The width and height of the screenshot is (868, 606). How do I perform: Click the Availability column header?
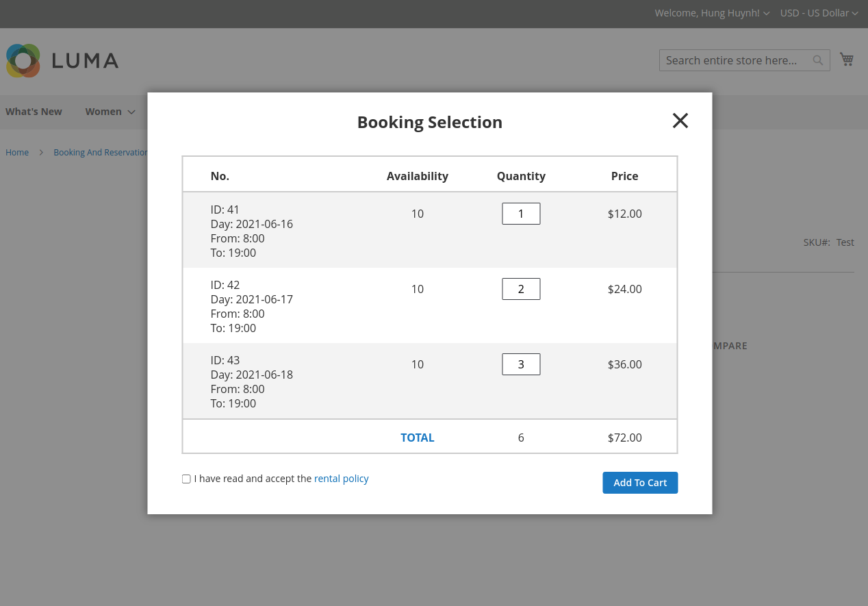click(418, 176)
